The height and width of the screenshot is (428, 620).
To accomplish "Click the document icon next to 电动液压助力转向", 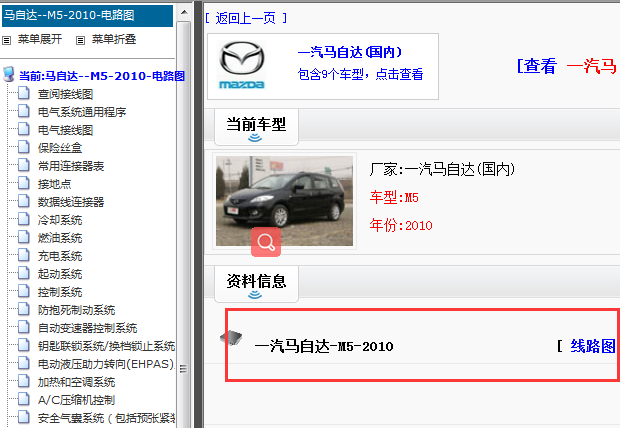I will pyautogui.click(x=24, y=363).
